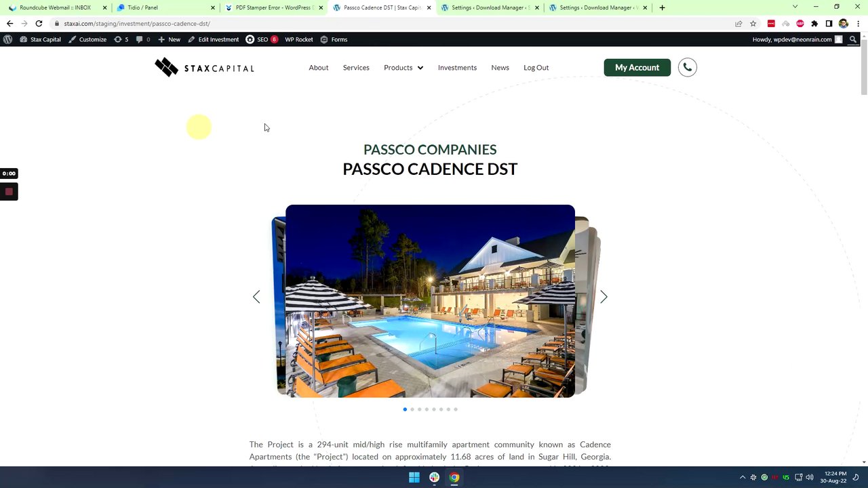Click the PASSCO COMPANIES heading text
The height and width of the screenshot is (488, 868).
click(430, 149)
